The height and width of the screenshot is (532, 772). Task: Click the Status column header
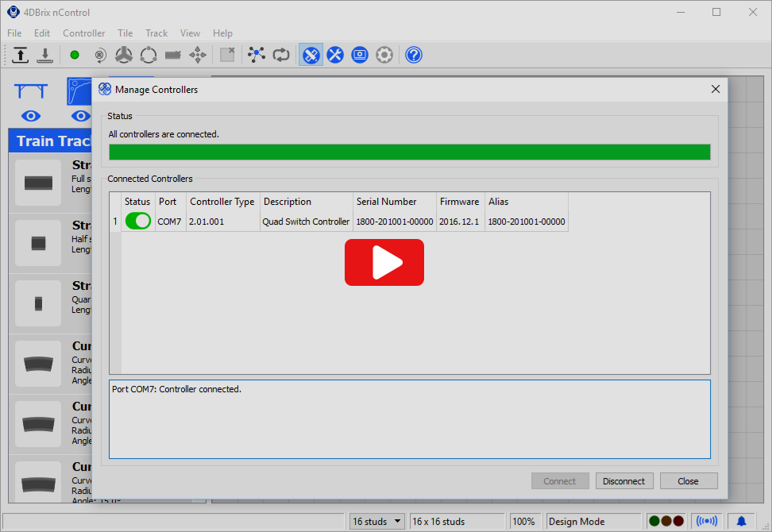137,201
